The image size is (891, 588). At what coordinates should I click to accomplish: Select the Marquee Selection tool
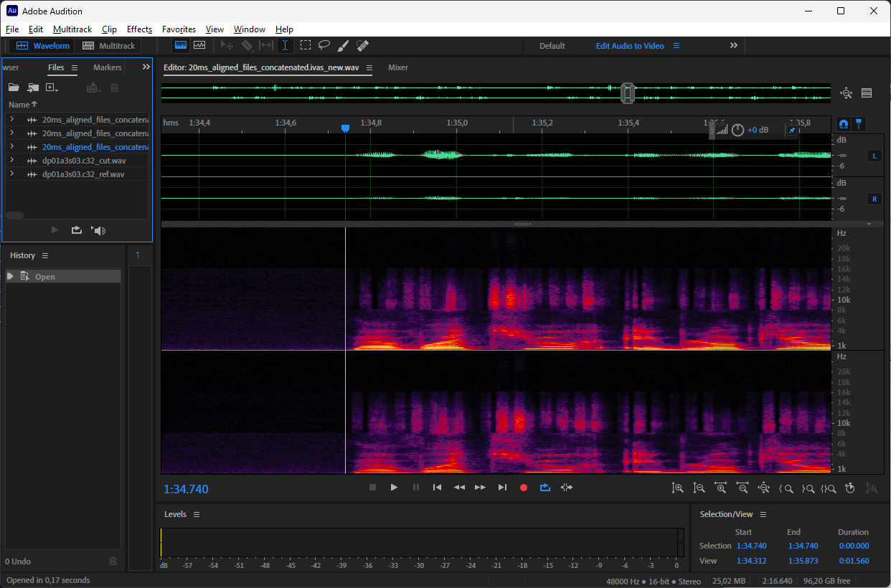tap(305, 45)
